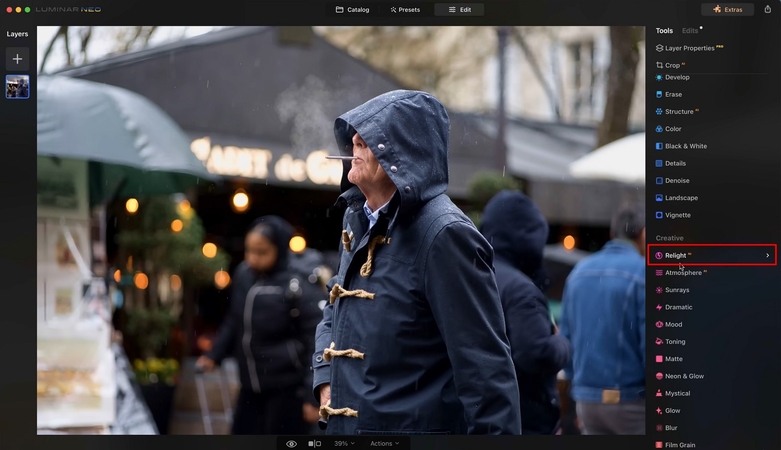The height and width of the screenshot is (450, 781).
Task: Click the Relight tool icon
Action: click(x=659, y=255)
